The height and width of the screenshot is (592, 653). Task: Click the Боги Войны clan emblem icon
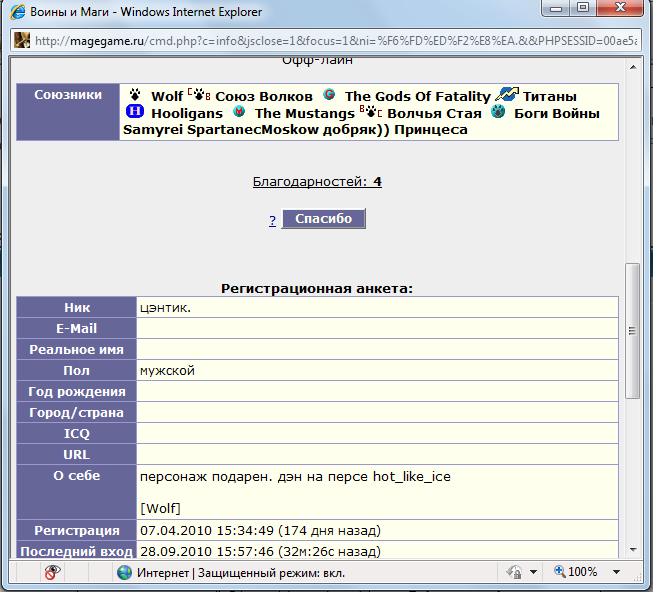(x=498, y=111)
